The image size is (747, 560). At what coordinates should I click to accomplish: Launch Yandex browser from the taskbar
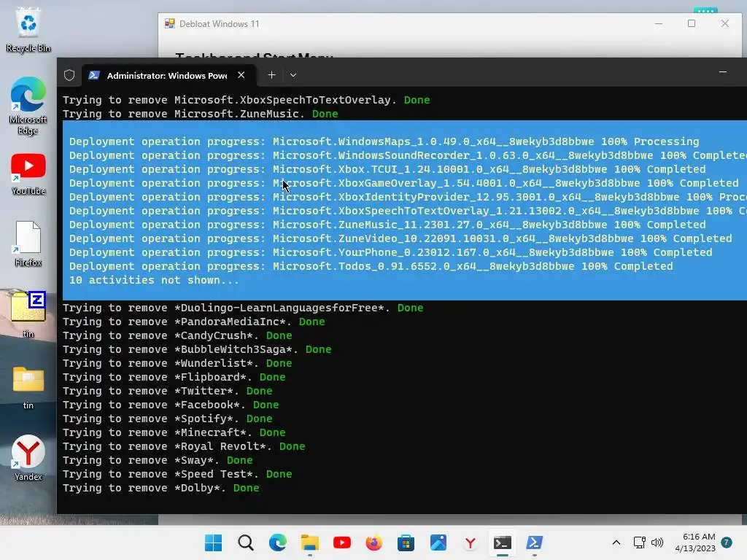click(x=471, y=542)
